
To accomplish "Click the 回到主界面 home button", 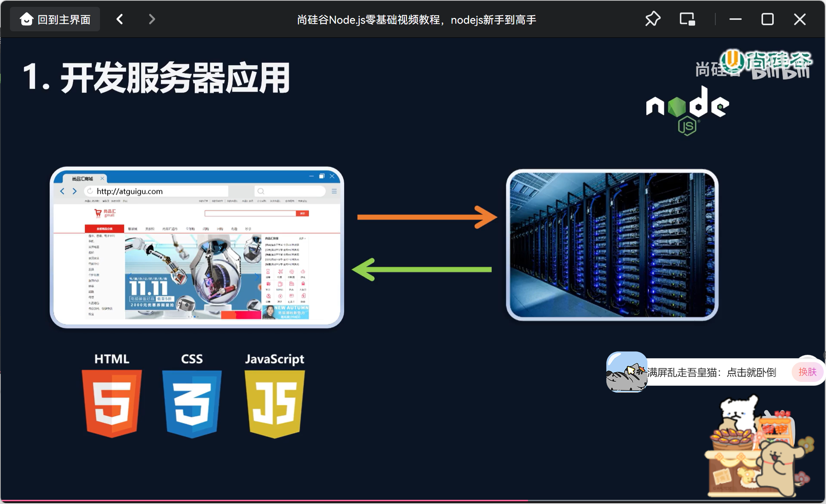I will [55, 19].
